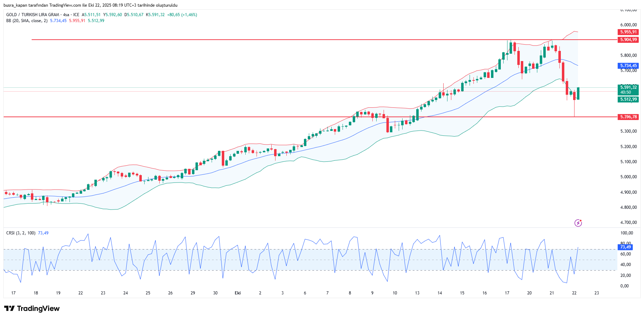This screenshot has height=319, width=644.
Task: Select the lower red horizontal support line
Action: (x=211, y=117)
